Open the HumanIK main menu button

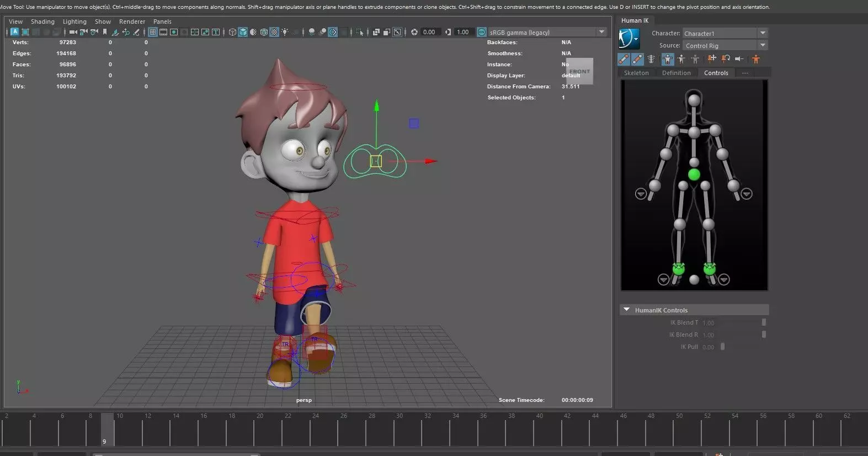click(629, 39)
